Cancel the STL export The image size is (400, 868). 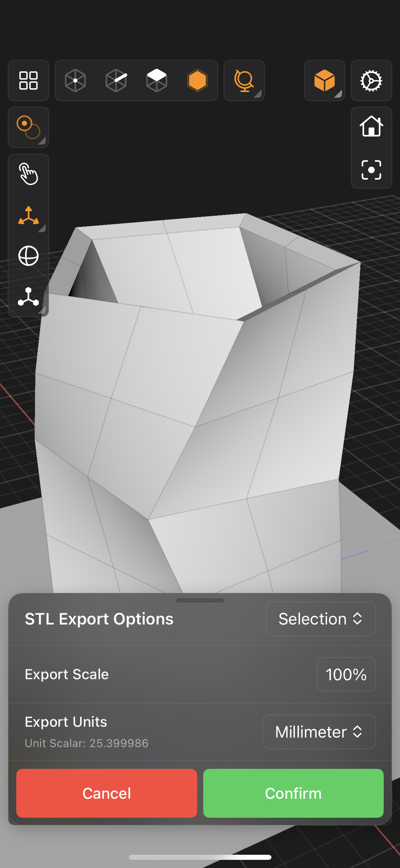(107, 793)
